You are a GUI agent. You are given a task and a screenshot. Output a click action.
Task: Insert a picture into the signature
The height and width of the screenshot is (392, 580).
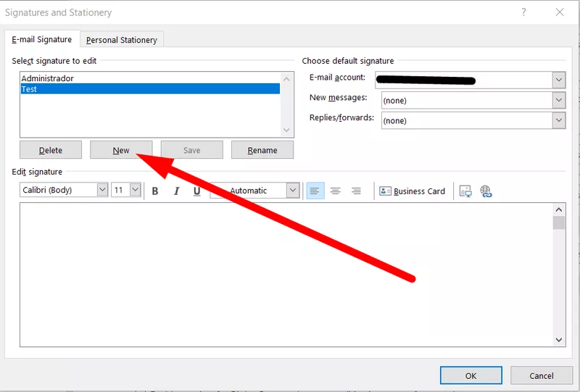pos(465,191)
